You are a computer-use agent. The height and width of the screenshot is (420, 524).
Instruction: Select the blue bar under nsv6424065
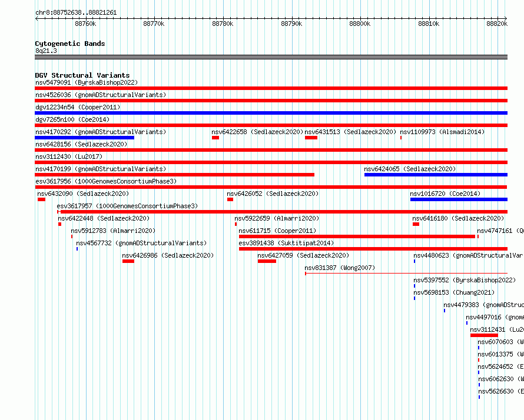click(436, 175)
